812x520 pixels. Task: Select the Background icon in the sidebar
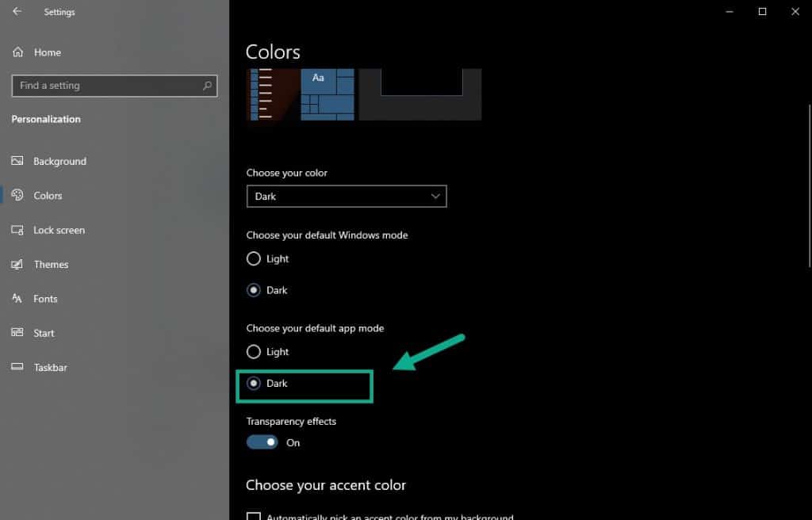point(17,161)
